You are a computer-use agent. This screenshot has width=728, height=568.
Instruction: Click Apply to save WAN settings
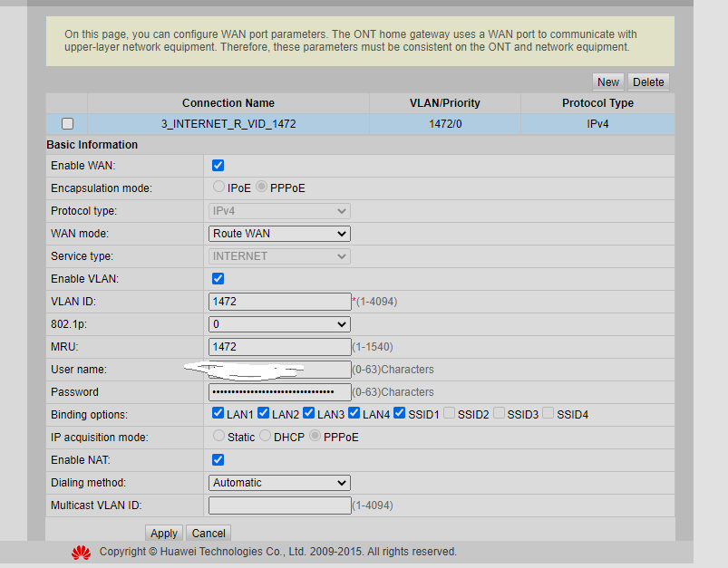[x=164, y=534]
